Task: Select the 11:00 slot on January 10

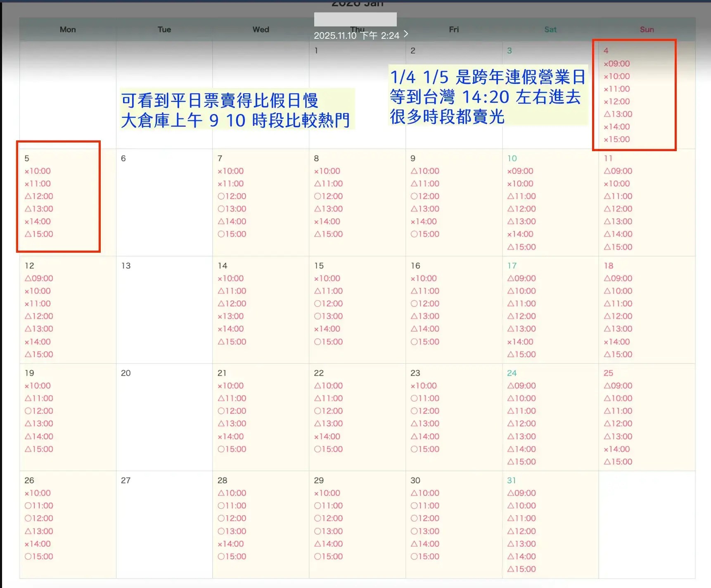Action: pos(521,196)
